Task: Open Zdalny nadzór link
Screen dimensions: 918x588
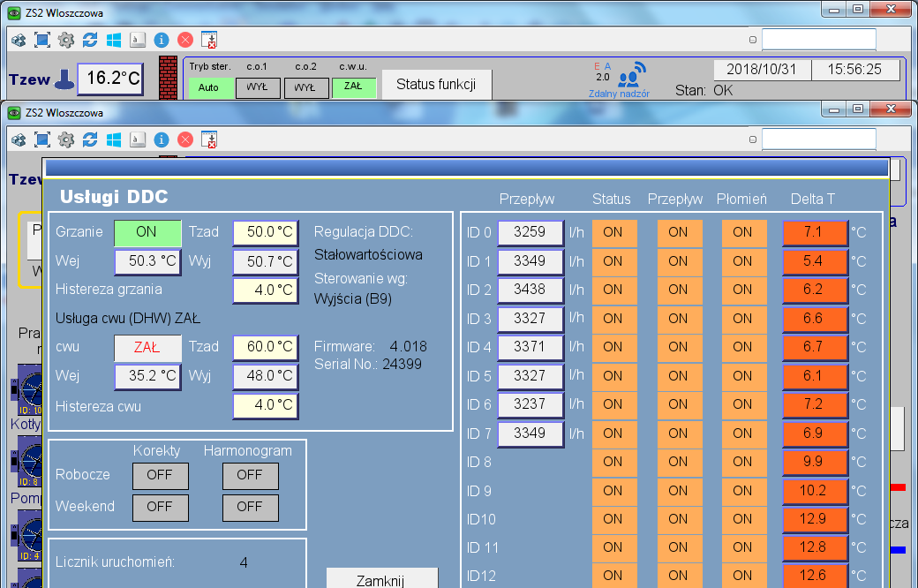Action: (x=619, y=94)
